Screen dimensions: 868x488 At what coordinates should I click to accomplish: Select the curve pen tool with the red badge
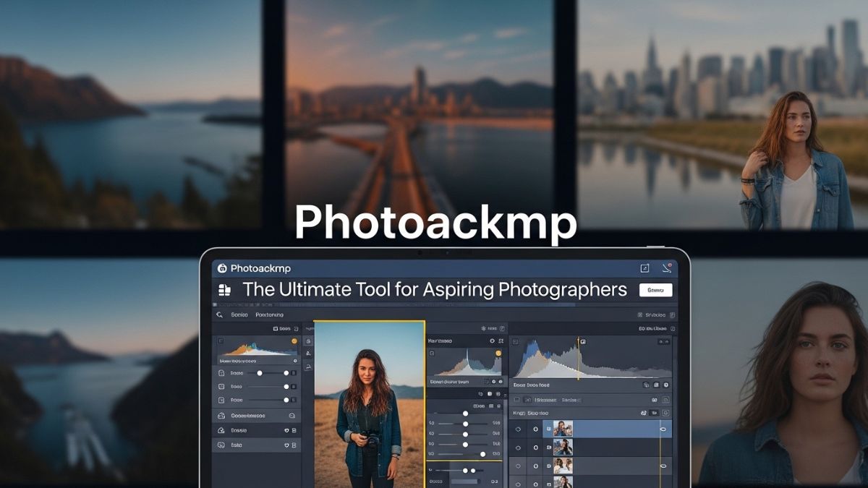pyautogui.click(x=667, y=268)
